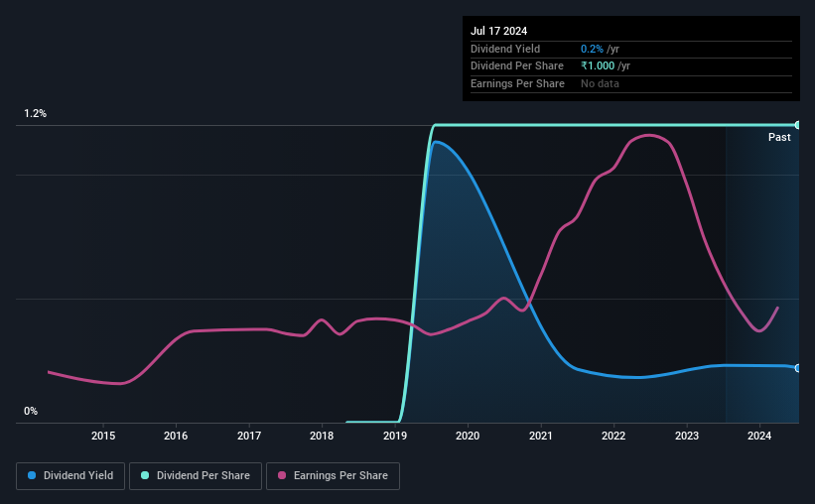Click the blue Dividend Yield legend dot
The image size is (815, 504).
[x=32, y=475]
